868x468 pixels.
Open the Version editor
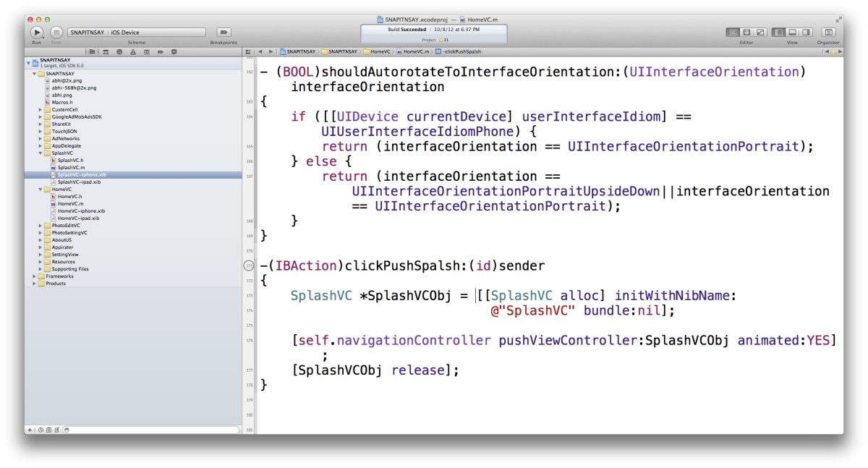point(761,32)
